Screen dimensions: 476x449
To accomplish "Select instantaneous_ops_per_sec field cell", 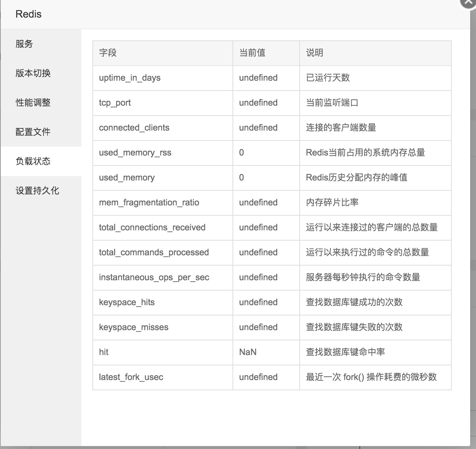I will (x=163, y=278).
